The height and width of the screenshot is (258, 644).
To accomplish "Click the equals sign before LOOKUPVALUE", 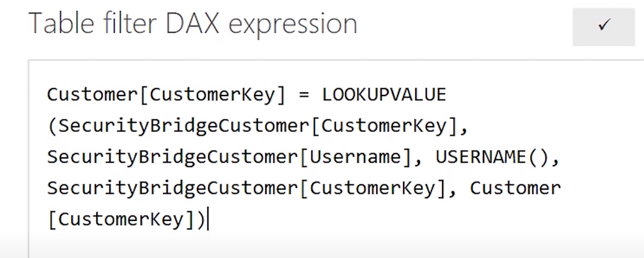I will pos(303,96).
